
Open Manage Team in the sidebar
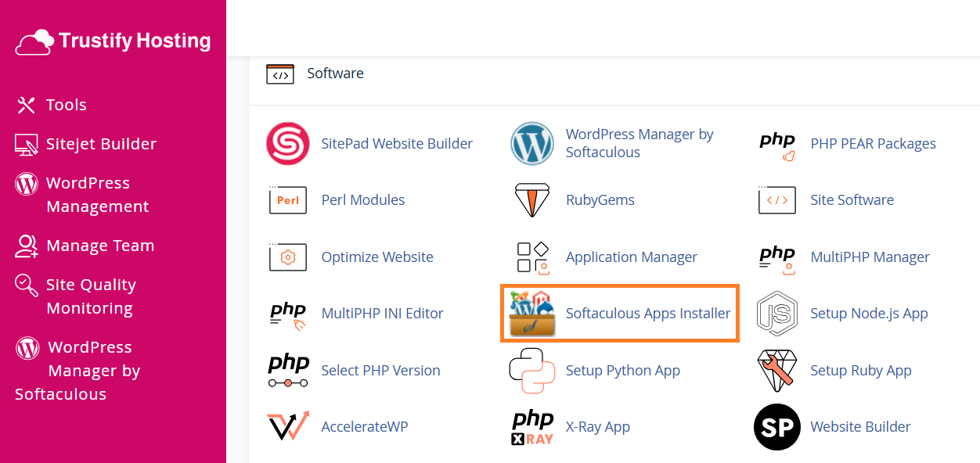tap(100, 246)
